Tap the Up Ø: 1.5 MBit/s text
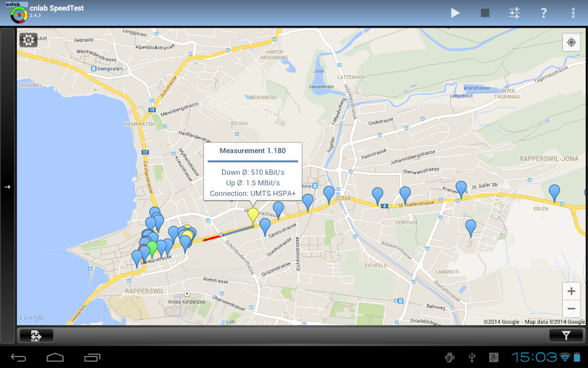The image size is (588, 368). [x=253, y=183]
